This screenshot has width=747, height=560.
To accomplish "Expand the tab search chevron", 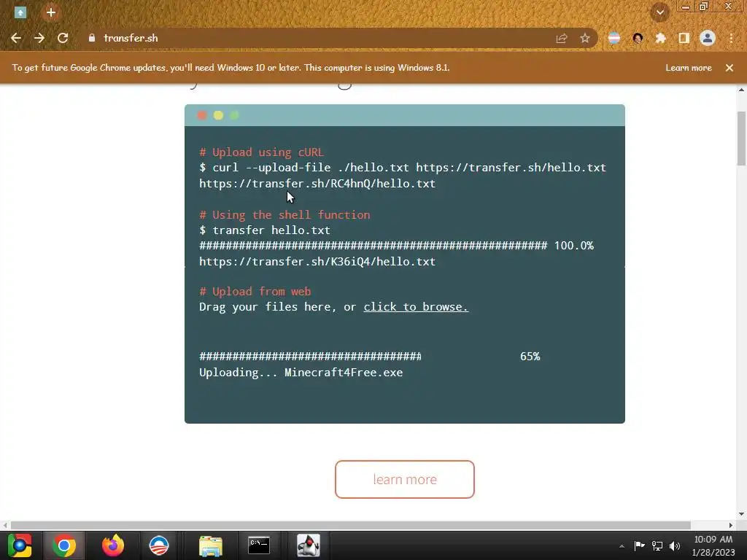I will coord(660,12).
